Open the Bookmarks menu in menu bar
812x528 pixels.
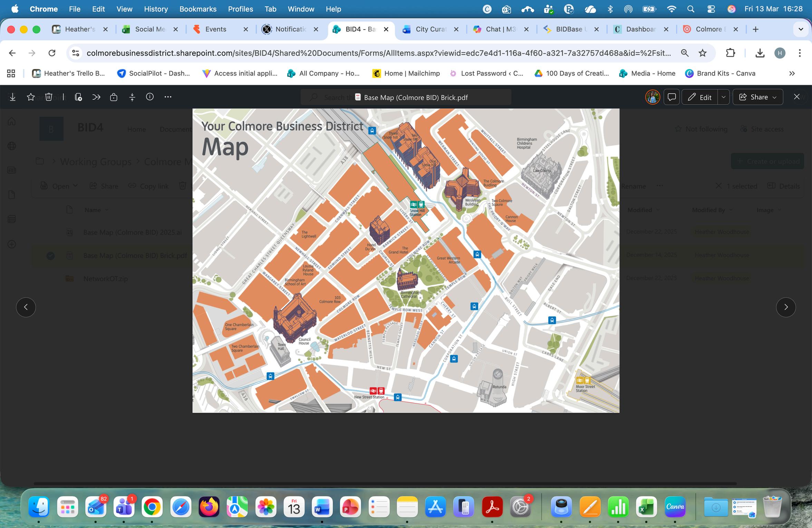pyautogui.click(x=198, y=9)
